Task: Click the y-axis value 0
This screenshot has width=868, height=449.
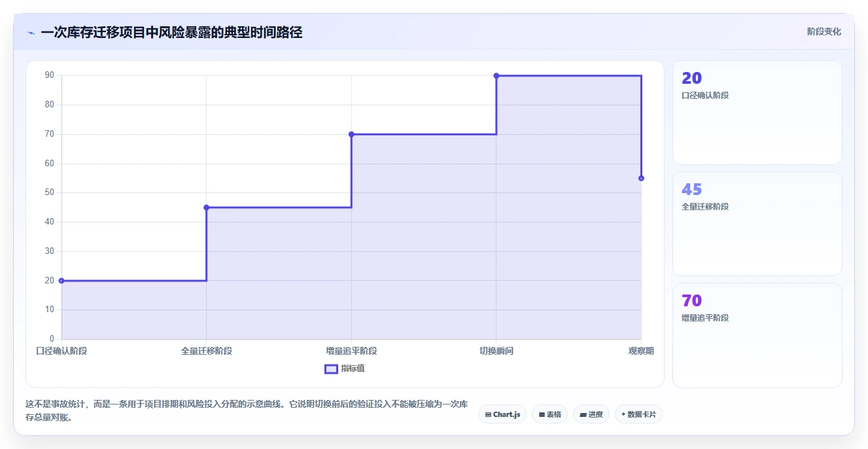Action: tap(52, 339)
